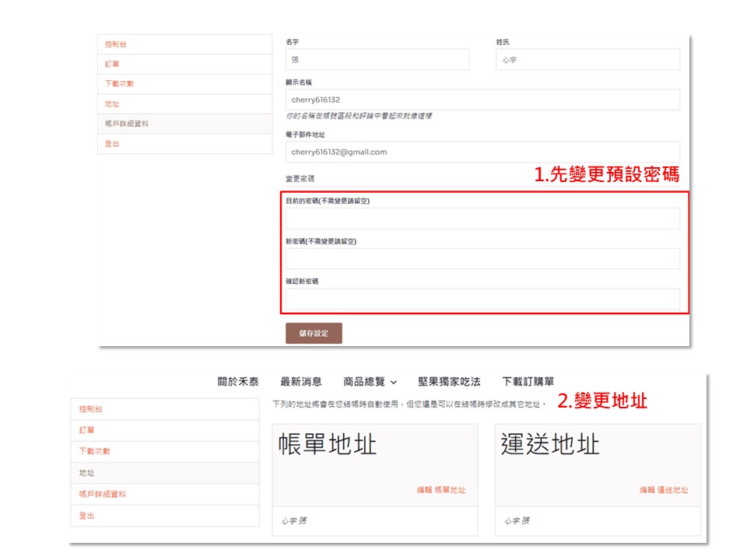Click the 電子郵件地址 input field
The image size is (747, 560).
click(x=482, y=152)
